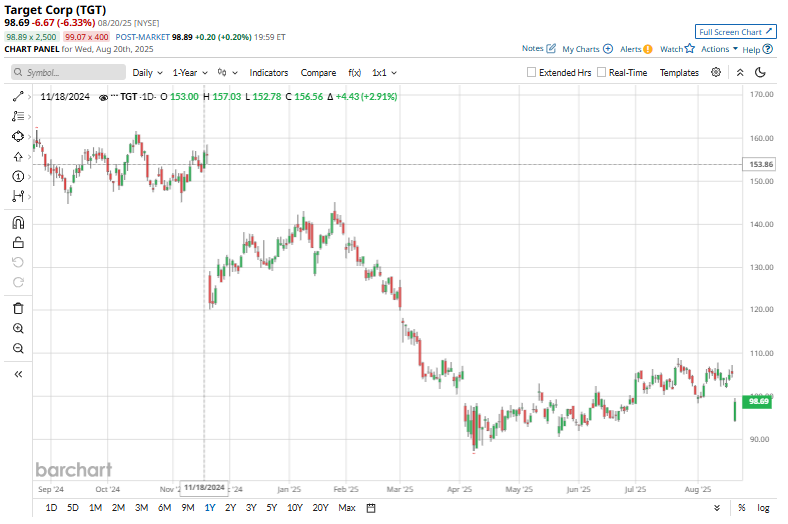Select the 5Y range tab
Image resolution: width=788 pixels, height=524 pixels.
click(x=272, y=508)
